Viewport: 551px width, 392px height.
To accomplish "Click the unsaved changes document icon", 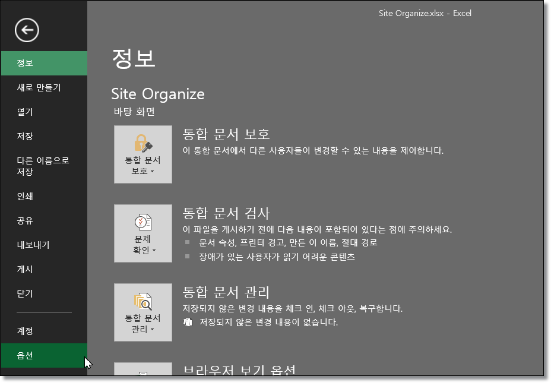I will (x=188, y=322).
